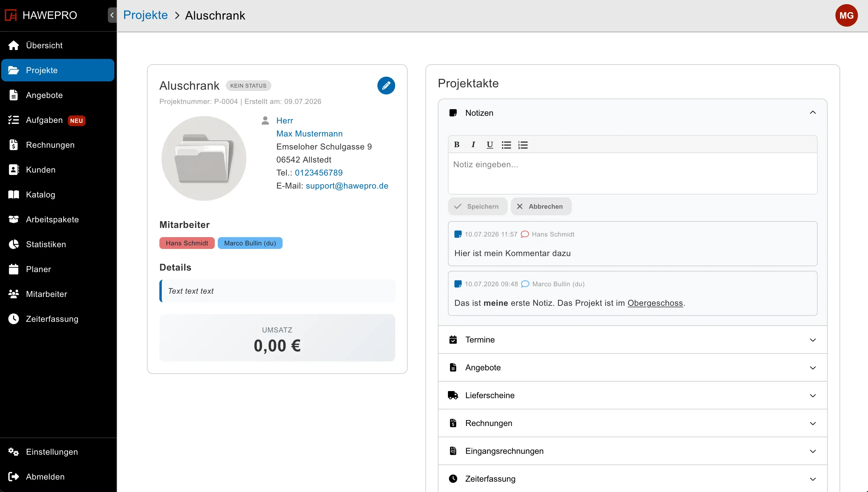868x492 pixels.
Task: Collapse the Notizen section
Action: [813, 112]
